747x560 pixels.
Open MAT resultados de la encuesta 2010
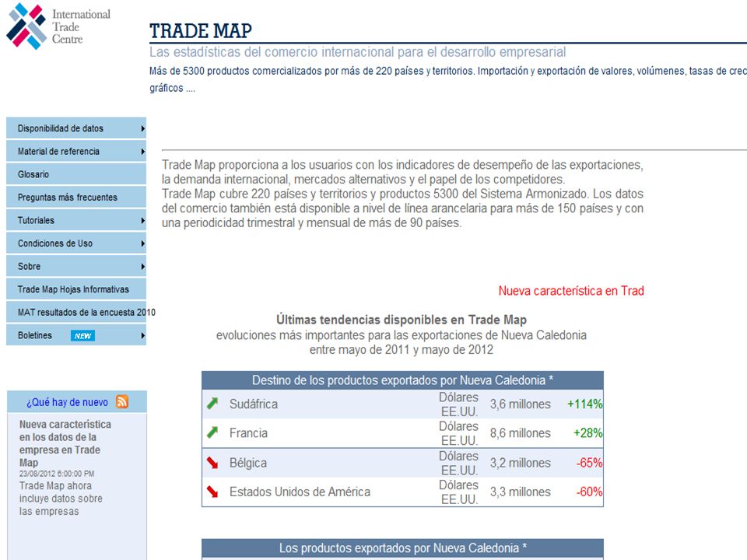(x=76, y=313)
